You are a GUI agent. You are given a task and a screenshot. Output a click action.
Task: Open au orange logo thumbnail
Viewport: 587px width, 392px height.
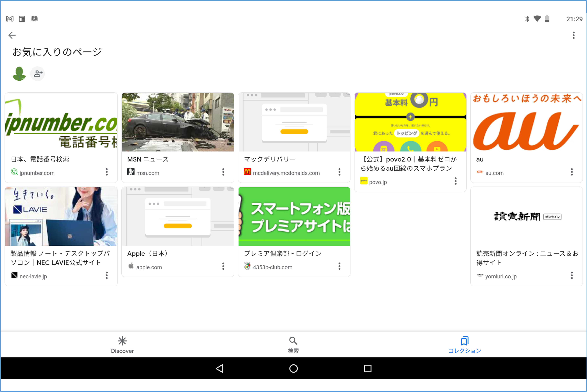tap(527, 122)
